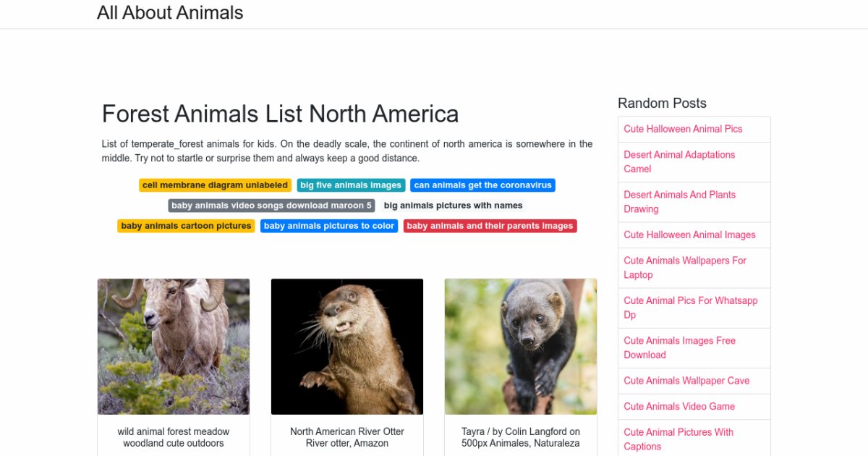This screenshot has height=456, width=868.
Task: Open baby animals pictures to color tag
Action: [x=329, y=226]
